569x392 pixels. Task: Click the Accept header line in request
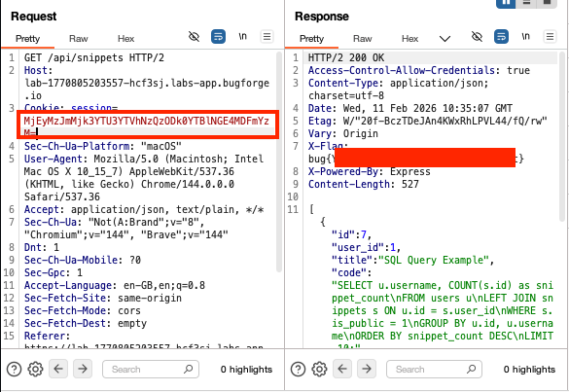pos(144,209)
